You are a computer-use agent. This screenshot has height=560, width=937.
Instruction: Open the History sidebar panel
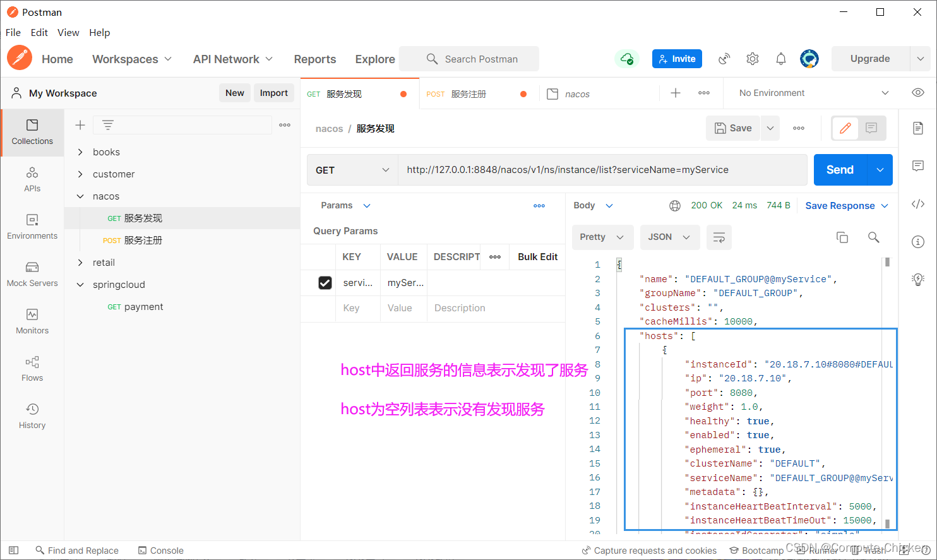click(x=32, y=416)
